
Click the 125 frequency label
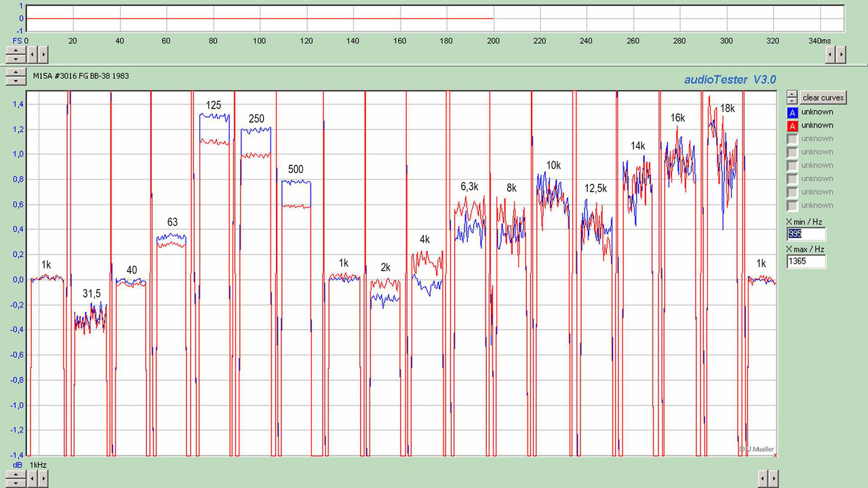click(x=214, y=106)
